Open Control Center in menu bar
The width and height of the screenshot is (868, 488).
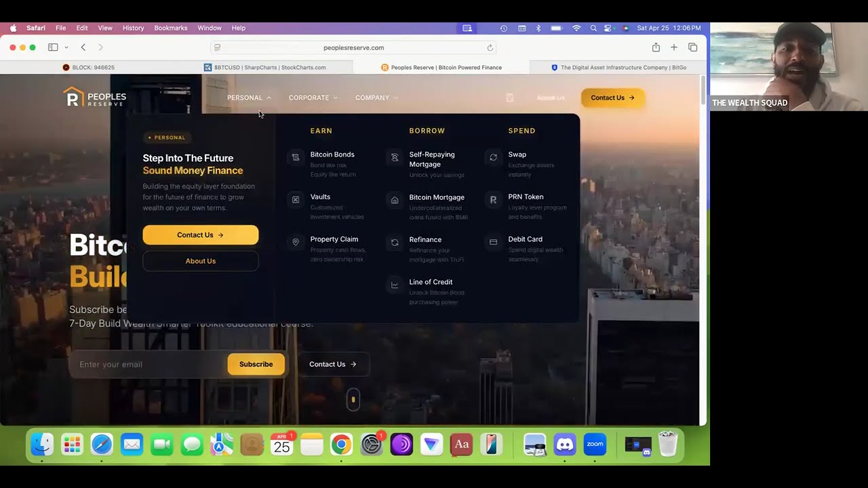click(608, 28)
